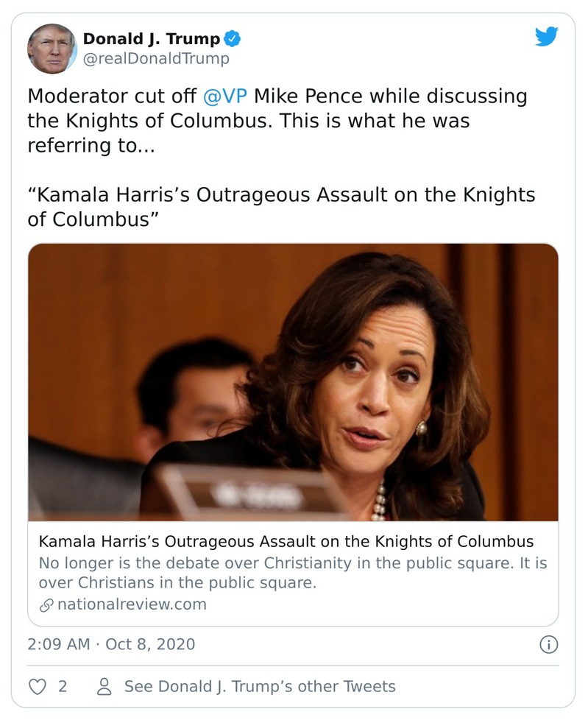
Task: Click the chain-link icon before nationalreview.com
Action: (x=46, y=605)
